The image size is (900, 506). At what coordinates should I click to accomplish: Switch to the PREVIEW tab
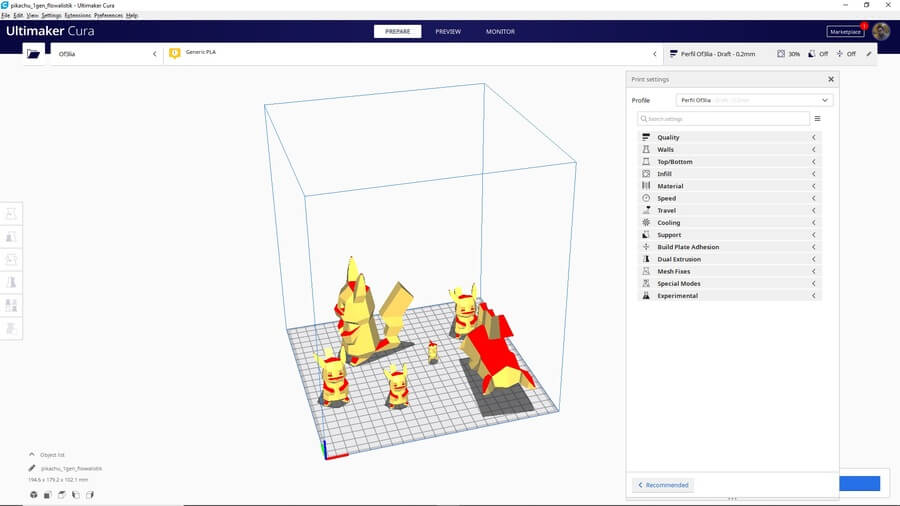point(448,32)
